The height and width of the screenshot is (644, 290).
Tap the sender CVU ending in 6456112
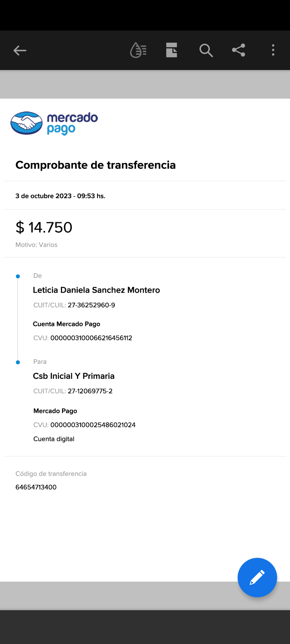91,338
